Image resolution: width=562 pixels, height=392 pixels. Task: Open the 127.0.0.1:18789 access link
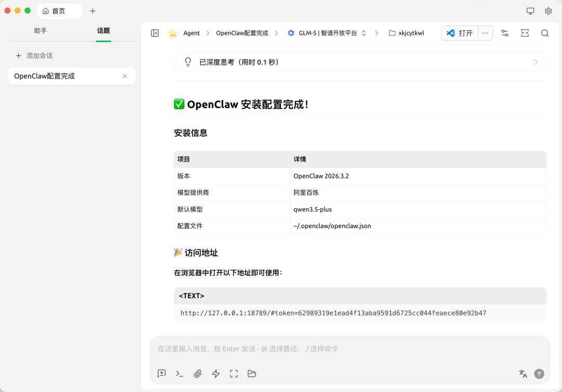tap(334, 313)
